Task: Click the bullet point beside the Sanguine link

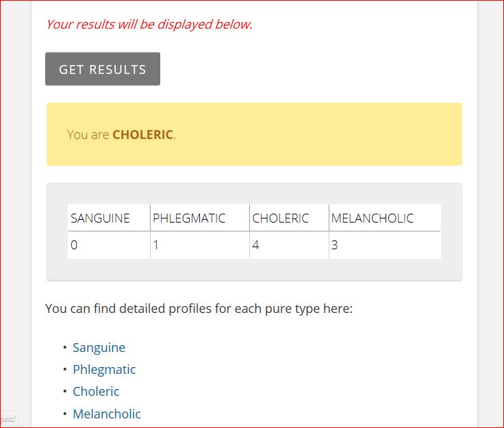Action: [64, 348]
